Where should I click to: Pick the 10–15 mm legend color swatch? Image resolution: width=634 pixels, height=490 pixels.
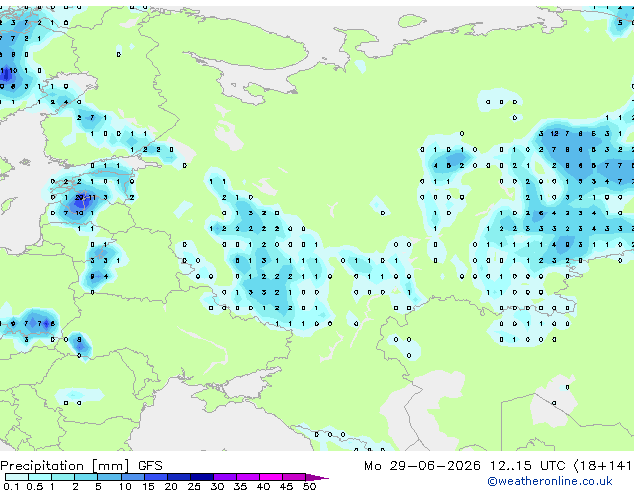[133, 477]
